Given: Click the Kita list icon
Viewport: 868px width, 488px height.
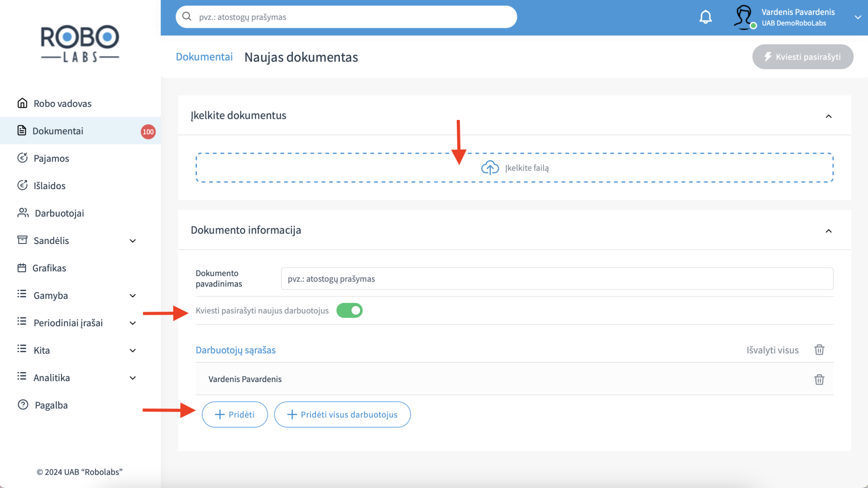Looking at the screenshot, I should click(22, 348).
